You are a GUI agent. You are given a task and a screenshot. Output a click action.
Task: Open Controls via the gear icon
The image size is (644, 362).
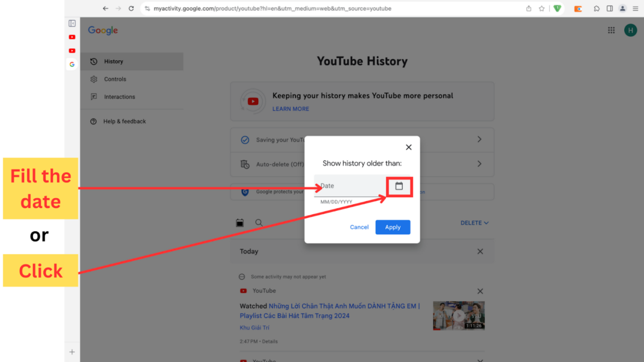[x=93, y=79]
